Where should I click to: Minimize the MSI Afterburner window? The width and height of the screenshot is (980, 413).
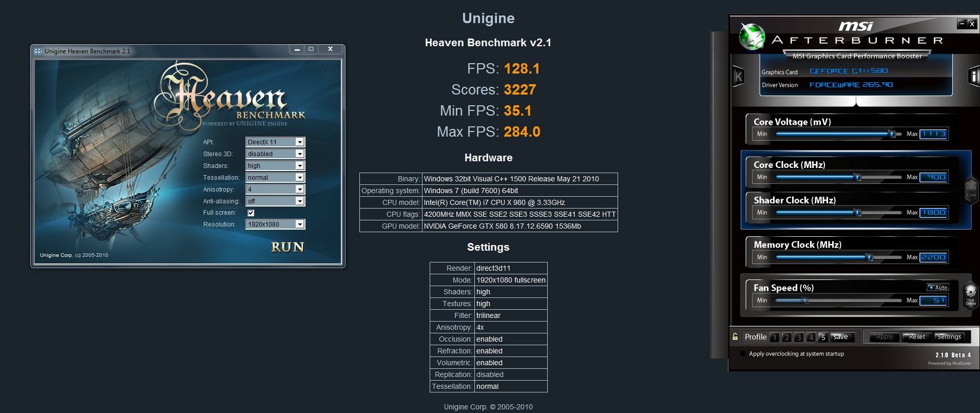[962, 24]
